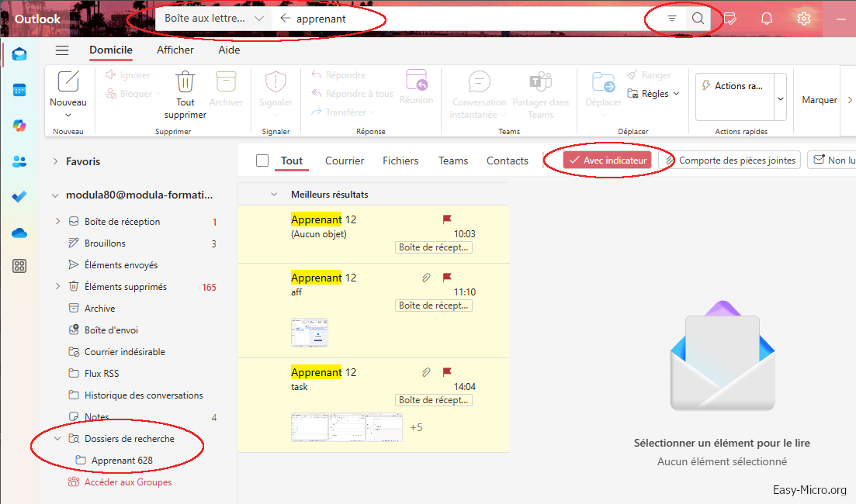Select the Tout results tab
Screen dimensions: 856x504
(x=292, y=161)
